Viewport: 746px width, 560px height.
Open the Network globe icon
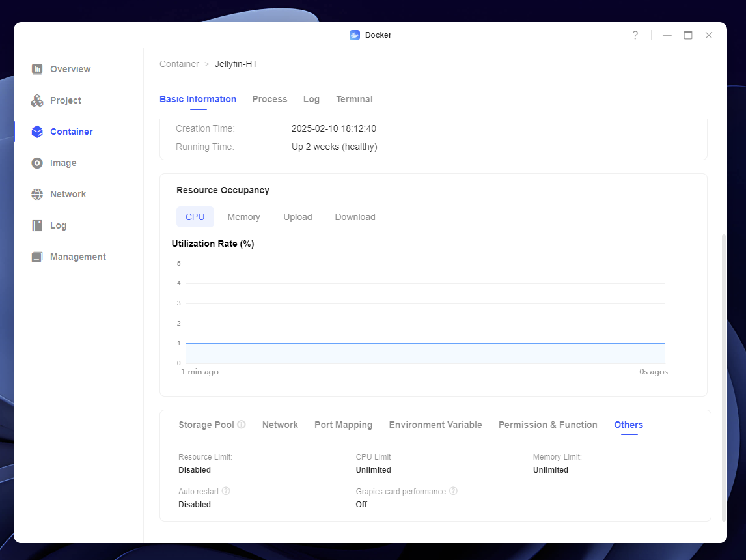[x=37, y=194]
